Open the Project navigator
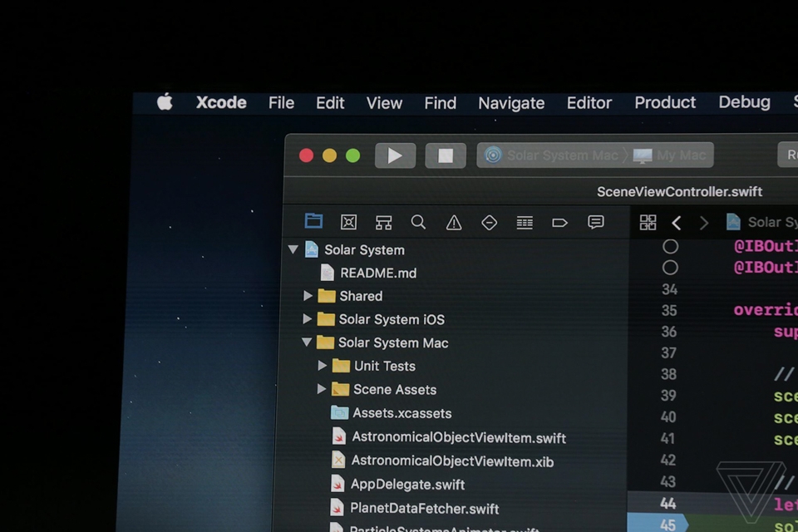 tap(313, 222)
